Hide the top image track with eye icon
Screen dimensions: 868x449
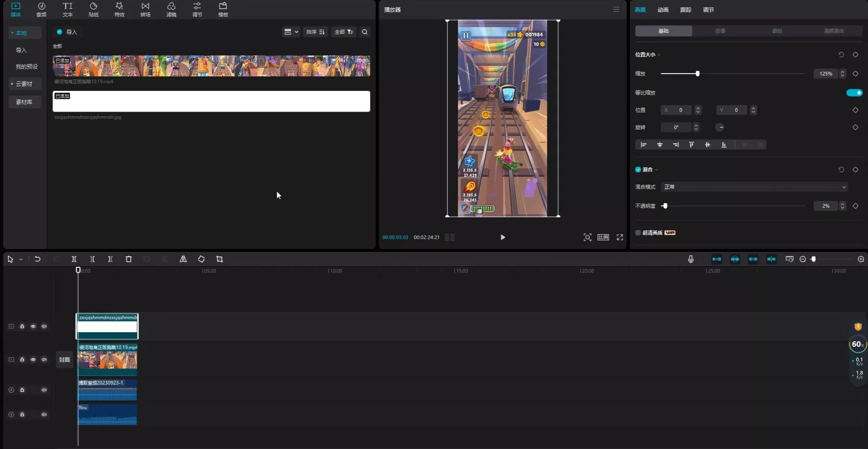click(33, 326)
